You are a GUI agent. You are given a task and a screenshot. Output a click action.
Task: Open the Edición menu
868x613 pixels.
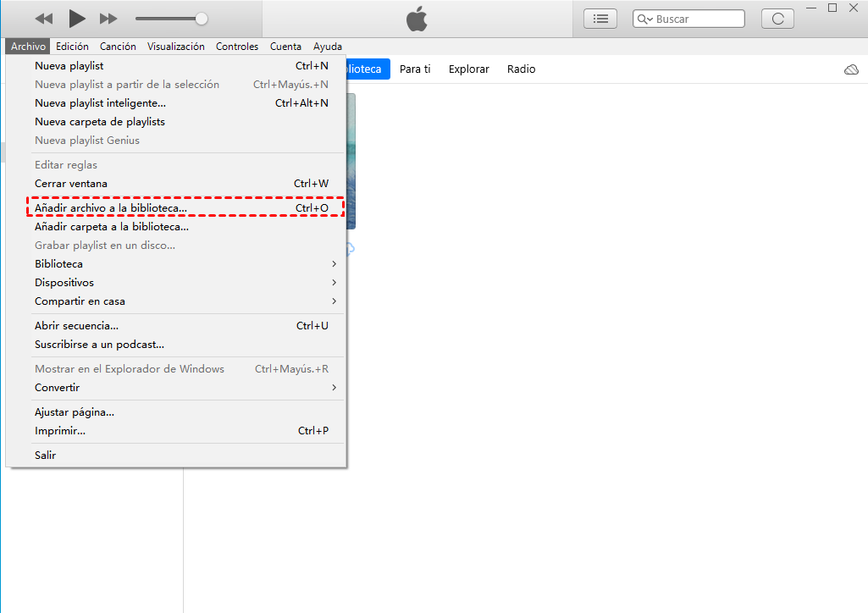(72, 47)
